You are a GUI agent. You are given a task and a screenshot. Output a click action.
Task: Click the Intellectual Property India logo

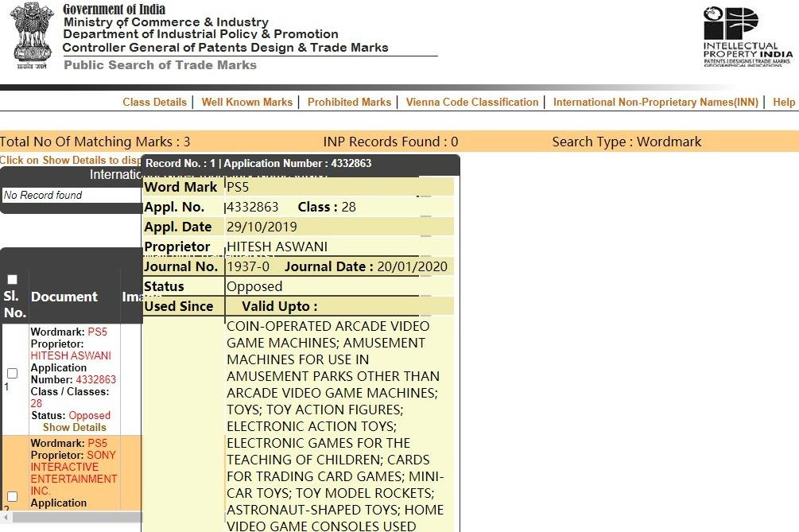[x=747, y=37]
